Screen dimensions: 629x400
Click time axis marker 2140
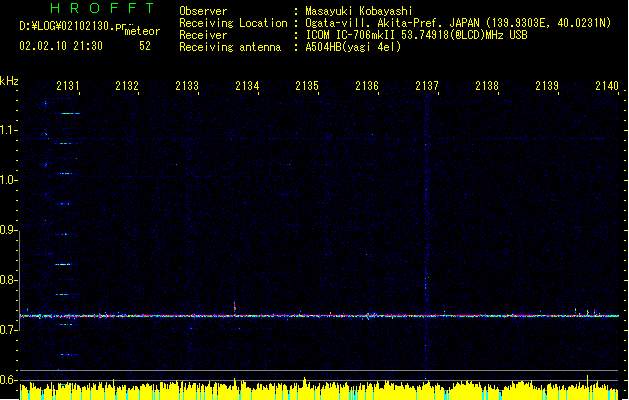coord(607,86)
